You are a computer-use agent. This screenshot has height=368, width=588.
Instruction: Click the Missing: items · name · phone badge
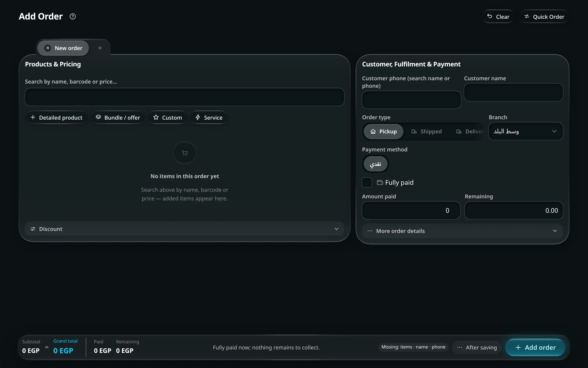coord(413,347)
